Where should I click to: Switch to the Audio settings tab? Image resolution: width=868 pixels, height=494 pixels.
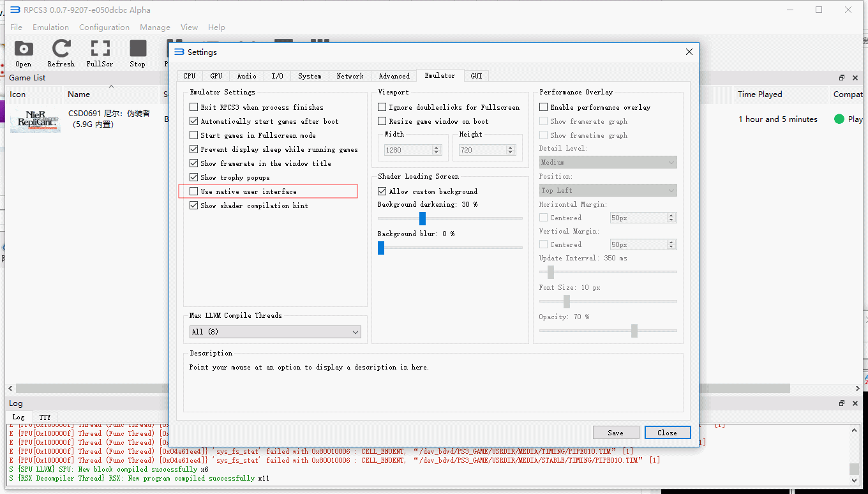click(247, 76)
